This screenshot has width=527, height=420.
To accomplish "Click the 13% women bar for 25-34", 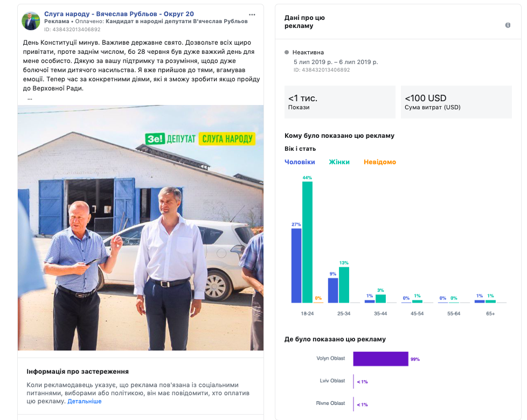I will [x=344, y=285].
